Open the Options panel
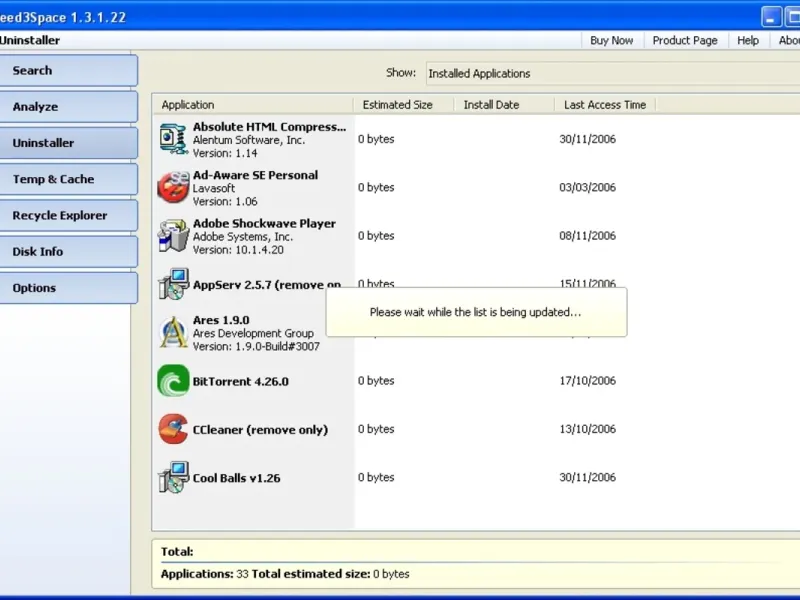Image resolution: width=800 pixels, height=600 pixels. click(x=68, y=288)
